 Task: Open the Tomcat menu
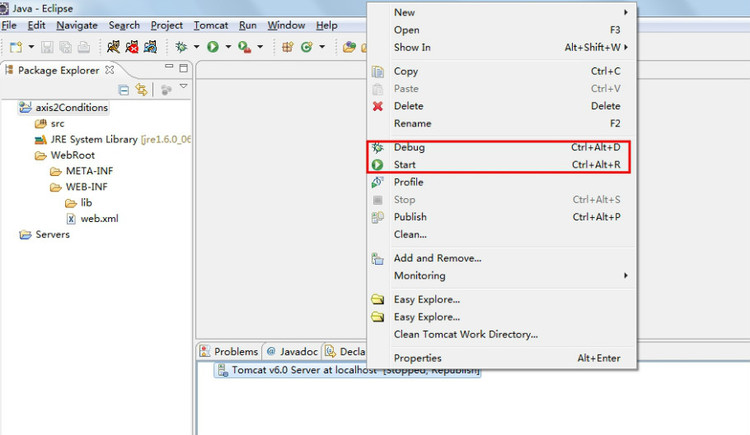211,25
